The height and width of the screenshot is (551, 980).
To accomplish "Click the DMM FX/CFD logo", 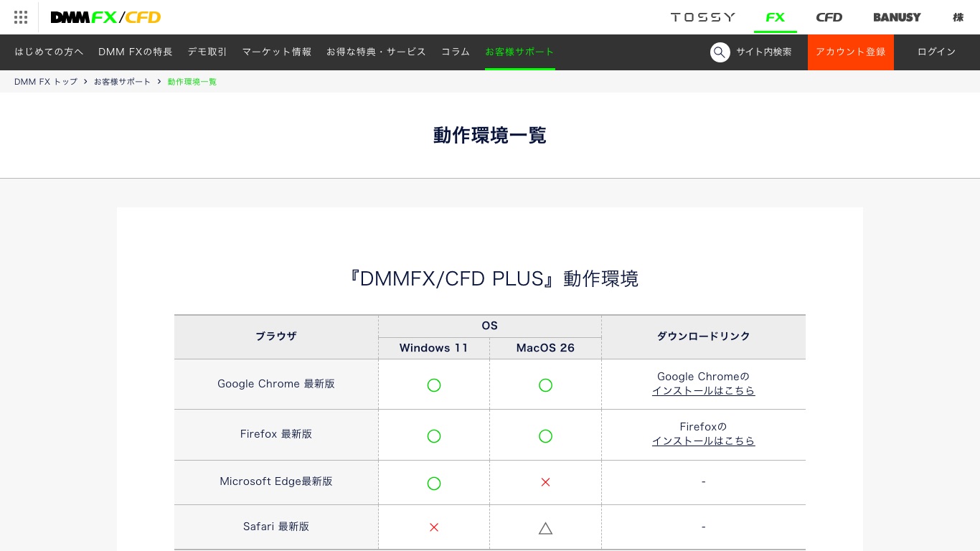I will 105,17.
